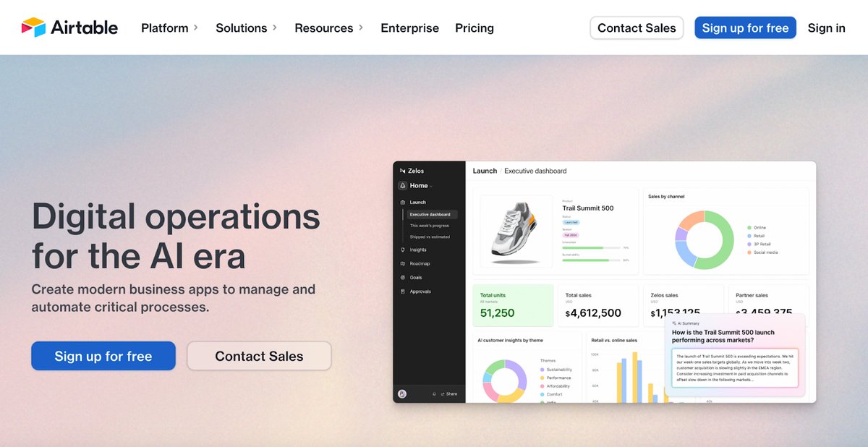Click the green Online legend dot
Screen dimensions: 868x447
click(x=749, y=227)
